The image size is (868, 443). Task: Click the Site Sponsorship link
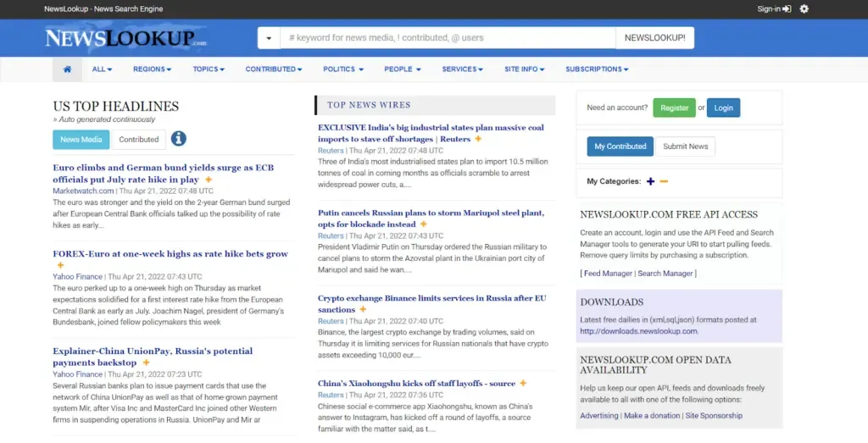714,415
